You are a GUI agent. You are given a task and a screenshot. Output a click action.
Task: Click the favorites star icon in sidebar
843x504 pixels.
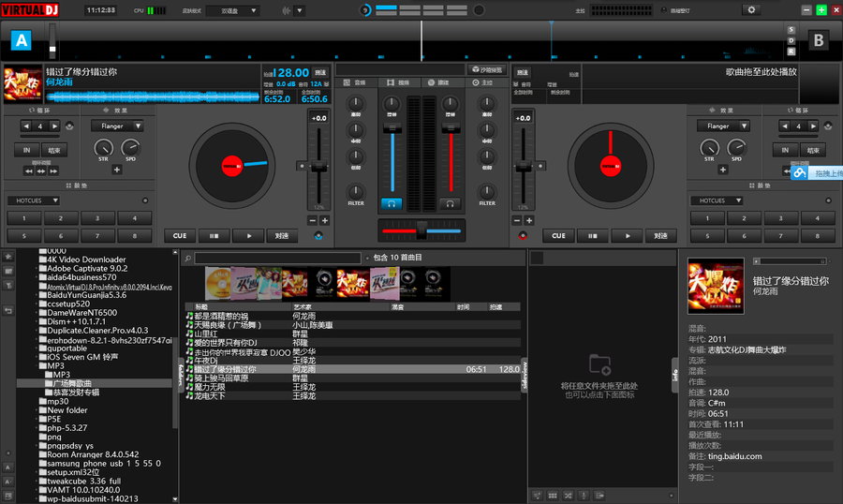[8, 257]
